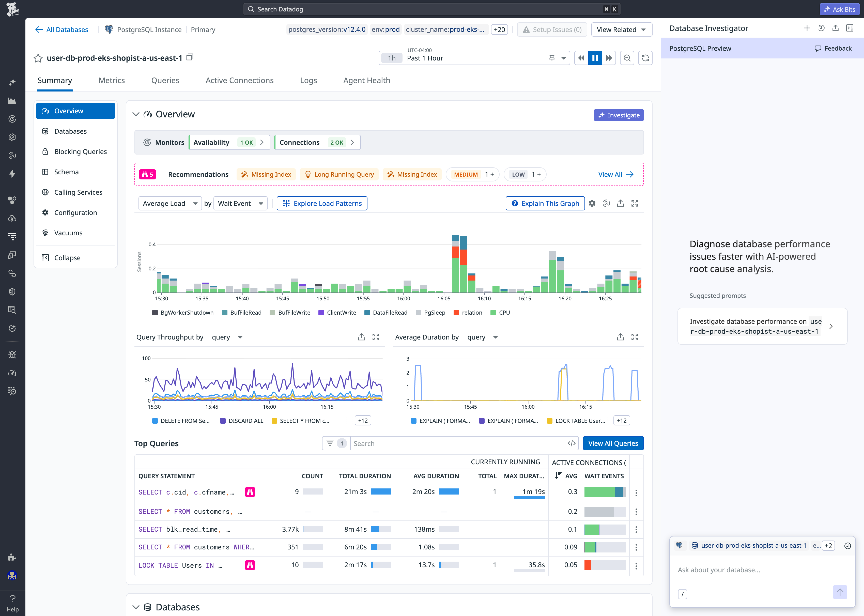Switch to the Metrics tab
This screenshot has width=864, height=616.
[x=112, y=80]
